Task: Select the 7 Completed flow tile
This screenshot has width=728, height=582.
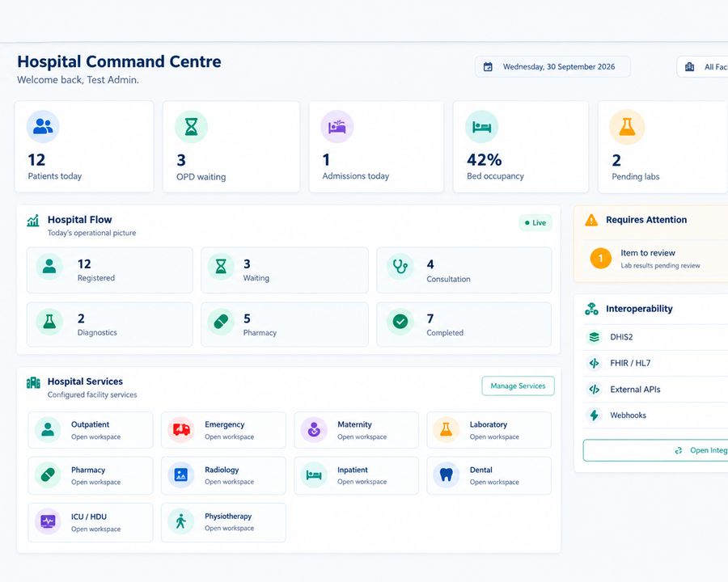Action: pyautogui.click(x=464, y=324)
